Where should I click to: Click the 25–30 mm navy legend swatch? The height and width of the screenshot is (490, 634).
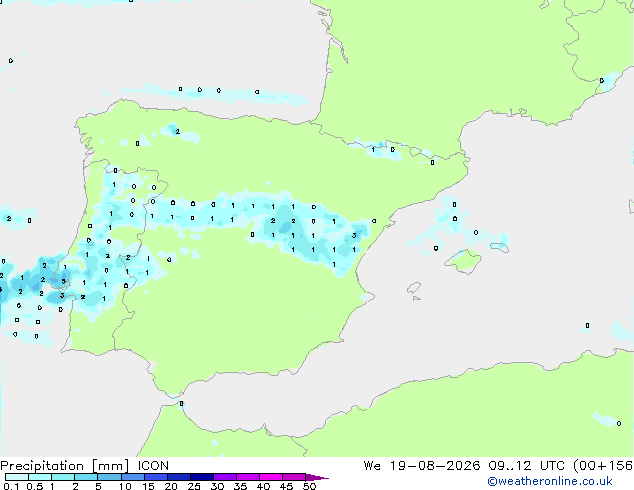coord(201,477)
